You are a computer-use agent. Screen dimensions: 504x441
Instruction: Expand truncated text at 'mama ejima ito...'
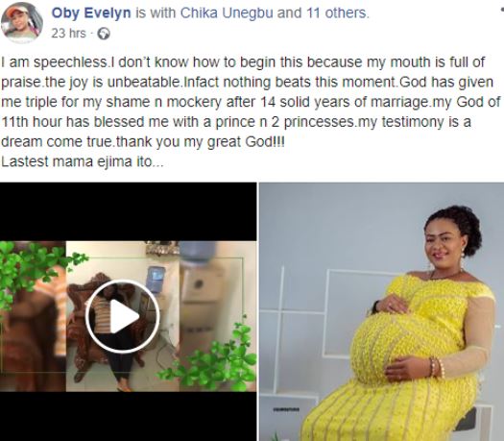pyautogui.click(x=108, y=161)
